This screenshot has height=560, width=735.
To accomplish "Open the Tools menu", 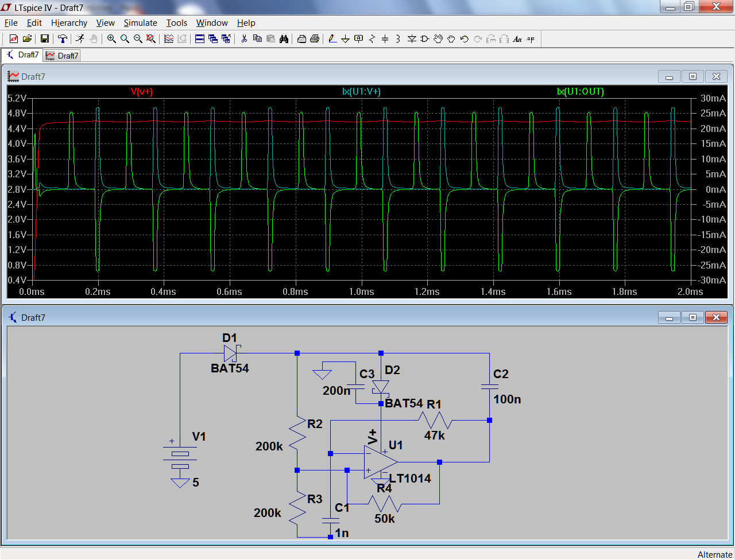I will 177,23.
